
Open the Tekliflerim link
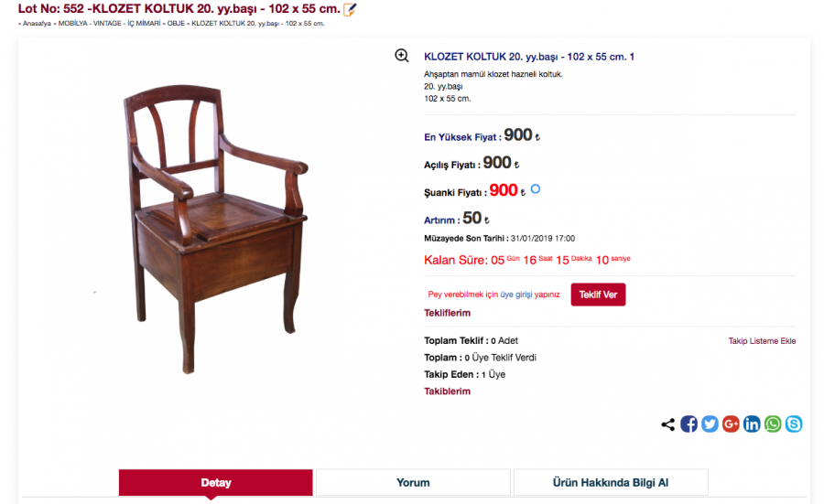pos(447,313)
